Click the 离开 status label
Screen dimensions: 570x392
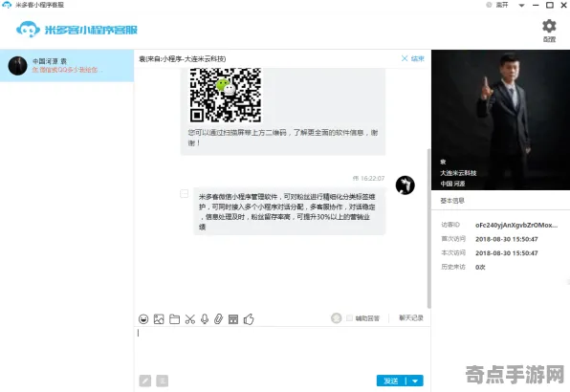point(502,5)
